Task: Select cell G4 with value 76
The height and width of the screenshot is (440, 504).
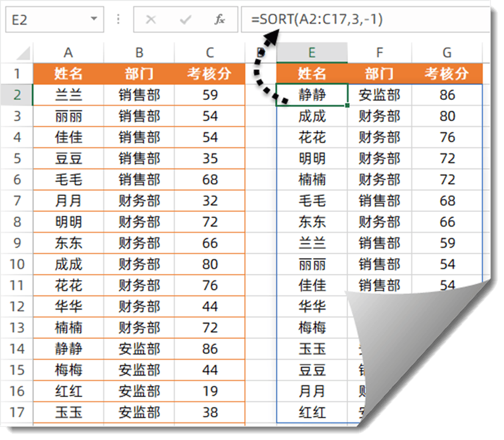Action: point(447,137)
